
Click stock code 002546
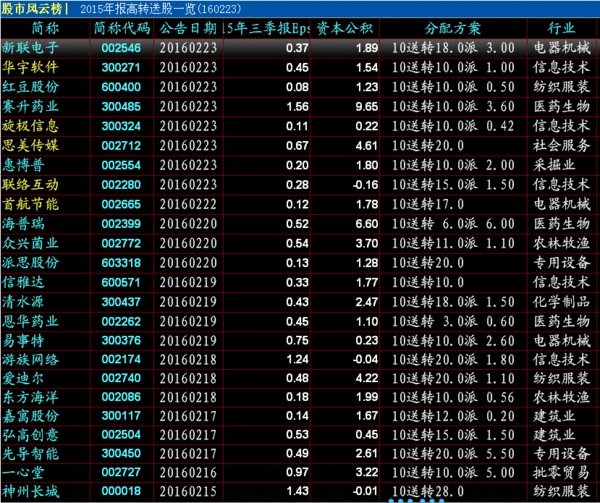pos(121,48)
